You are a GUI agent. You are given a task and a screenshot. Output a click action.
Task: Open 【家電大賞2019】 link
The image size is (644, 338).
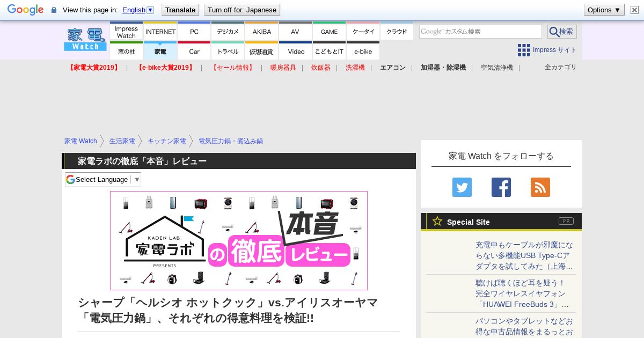pos(93,68)
